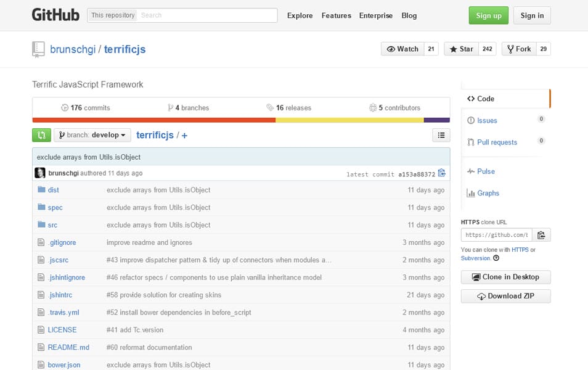Click the file list view icon button
Viewport: 588px width, 370px height.
point(441,135)
